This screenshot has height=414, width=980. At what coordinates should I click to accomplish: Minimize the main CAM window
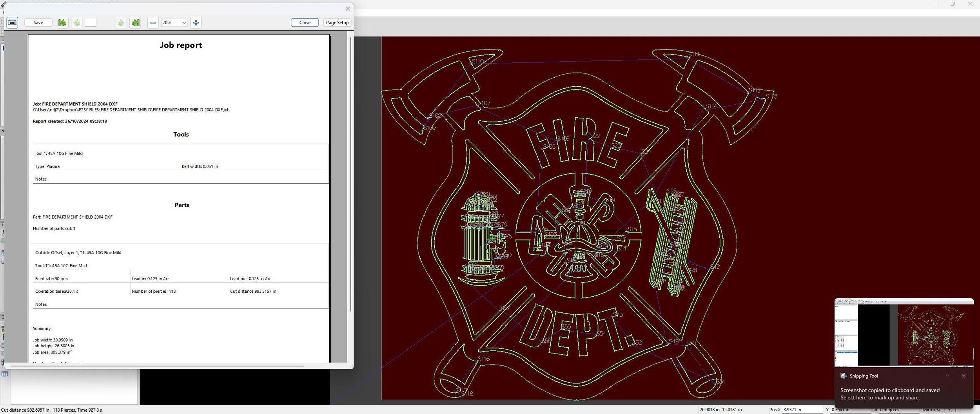[935, 4]
